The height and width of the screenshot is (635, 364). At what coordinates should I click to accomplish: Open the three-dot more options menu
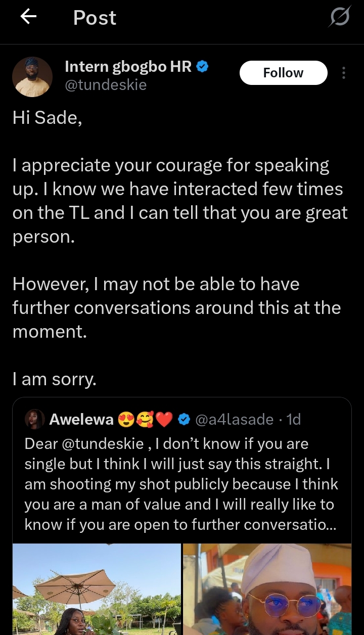tap(344, 73)
